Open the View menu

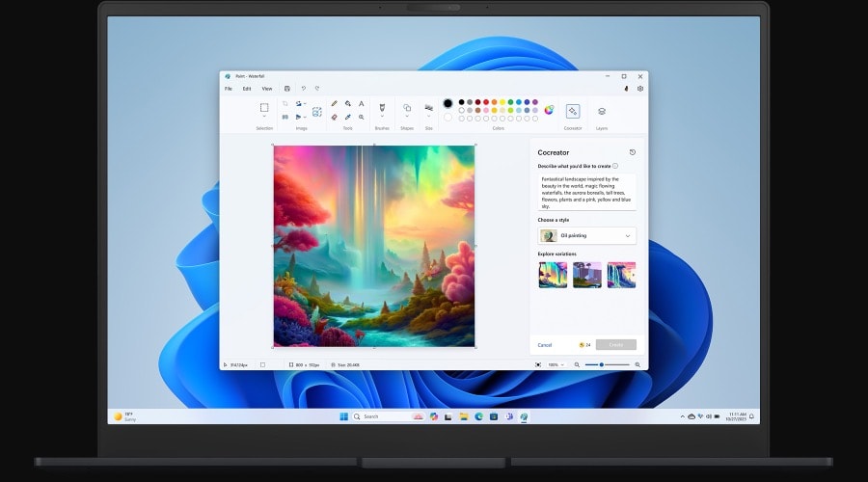[267, 89]
